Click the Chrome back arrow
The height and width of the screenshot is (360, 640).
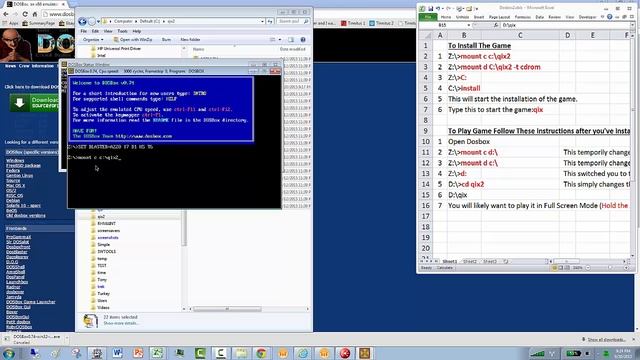pyautogui.click(x=6, y=14)
